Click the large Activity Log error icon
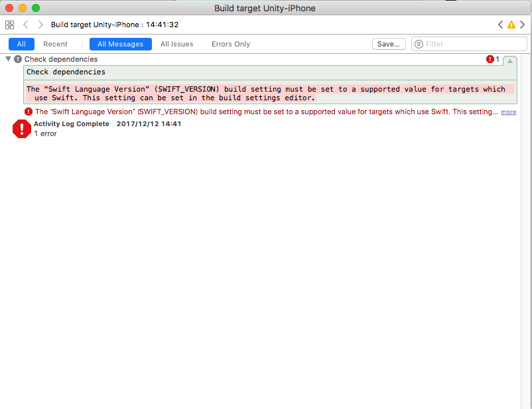532x409 pixels. pos(22,129)
